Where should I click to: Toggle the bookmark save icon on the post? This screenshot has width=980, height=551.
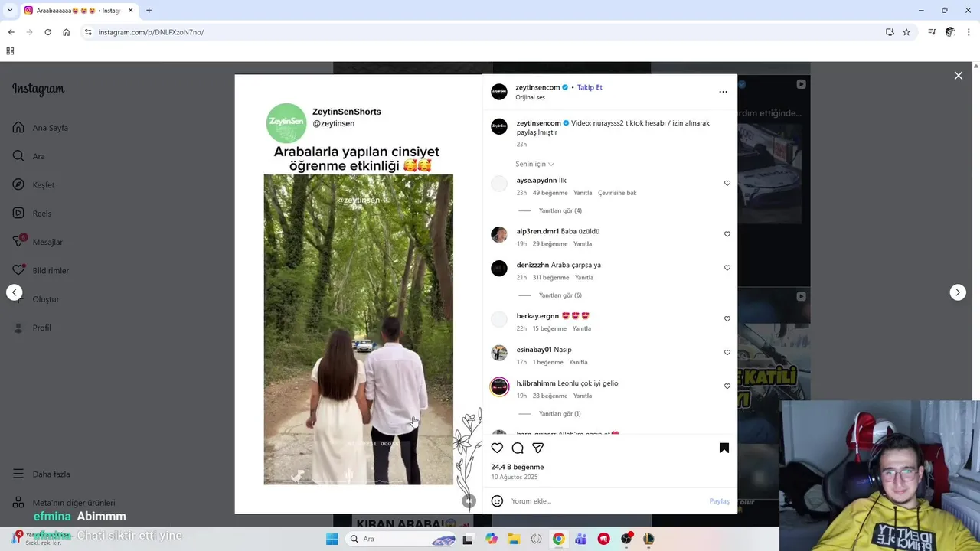coord(724,448)
